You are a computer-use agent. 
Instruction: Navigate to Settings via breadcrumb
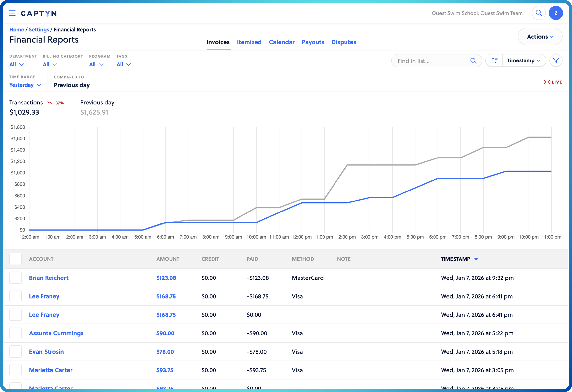[x=39, y=29]
